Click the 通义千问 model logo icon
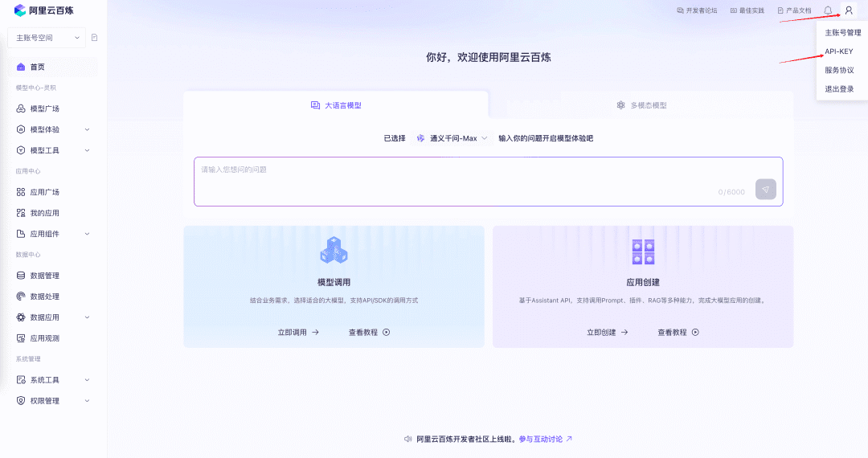Screen dimensions: 868x458 click(x=420, y=138)
